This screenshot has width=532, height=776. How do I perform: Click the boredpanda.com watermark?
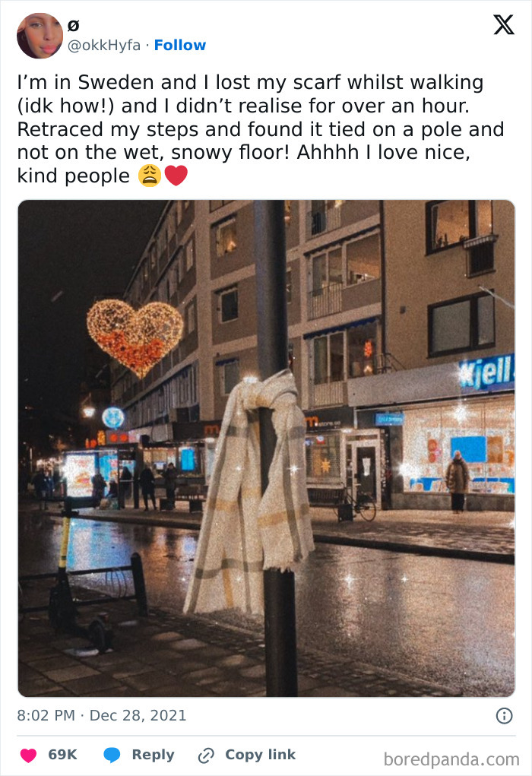[451, 759]
